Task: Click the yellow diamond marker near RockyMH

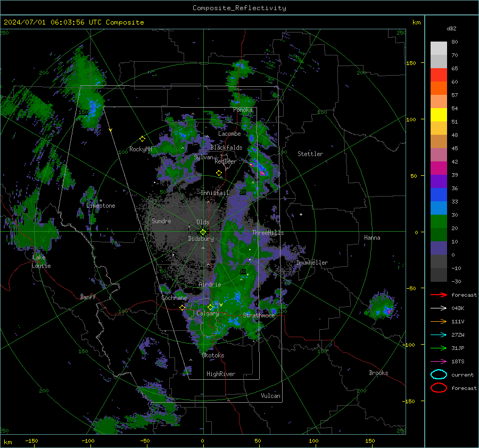Action: click(142, 139)
